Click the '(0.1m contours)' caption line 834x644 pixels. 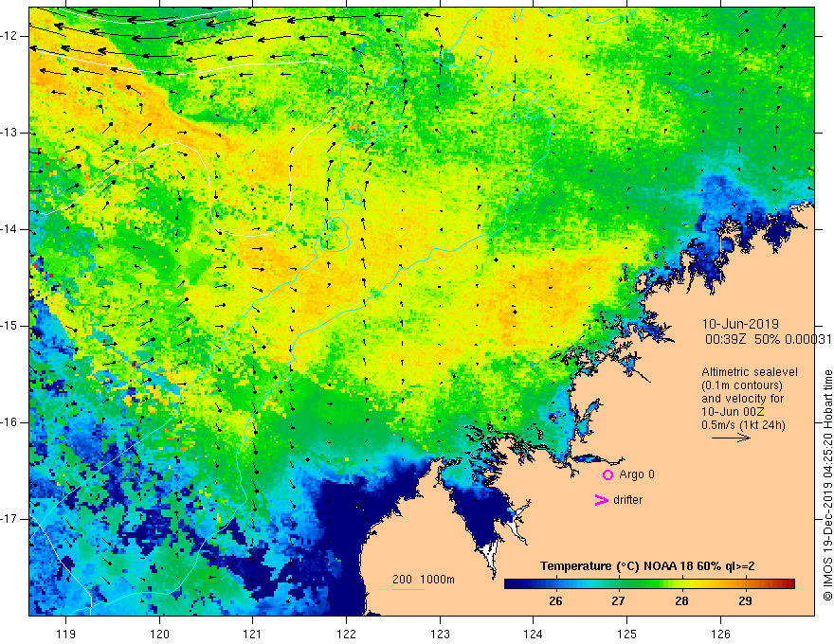tap(742, 385)
